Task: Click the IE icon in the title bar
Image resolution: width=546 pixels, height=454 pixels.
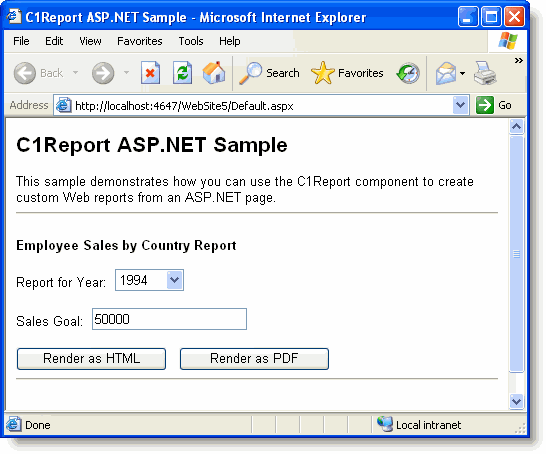Action: pyautogui.click(x=14, y=16)
